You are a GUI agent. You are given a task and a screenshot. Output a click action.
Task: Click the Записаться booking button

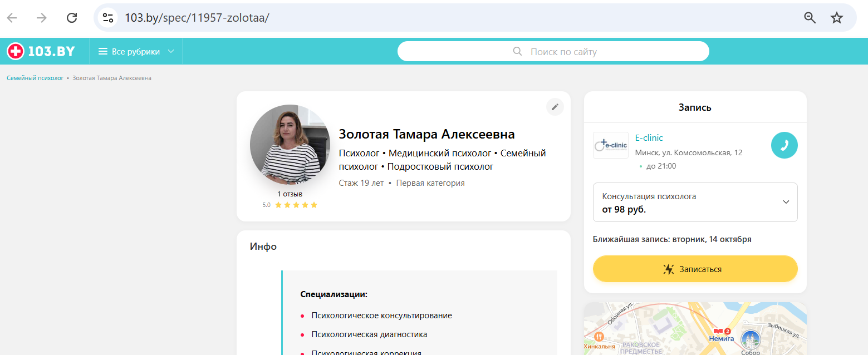695,269
